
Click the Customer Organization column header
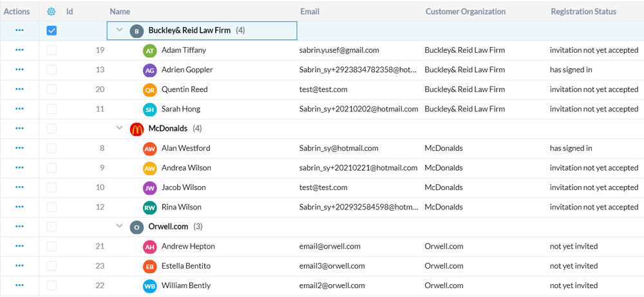465,12
